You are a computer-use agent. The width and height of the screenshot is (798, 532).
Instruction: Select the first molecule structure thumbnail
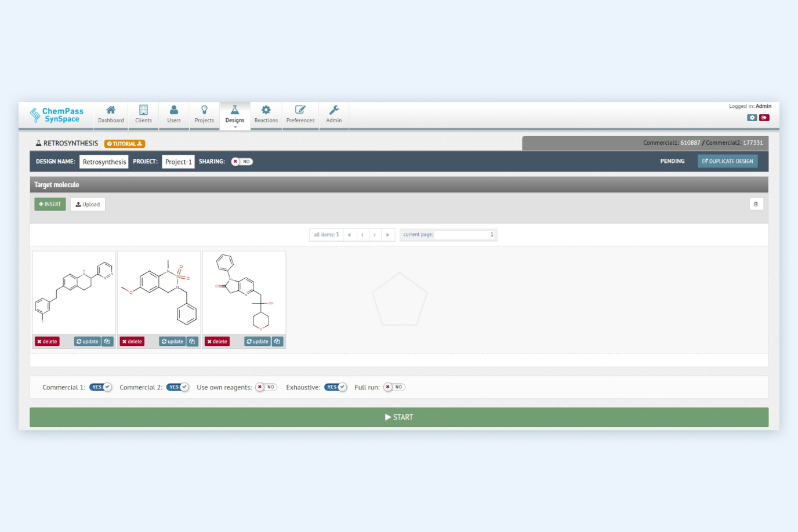(x=74, y=293)
